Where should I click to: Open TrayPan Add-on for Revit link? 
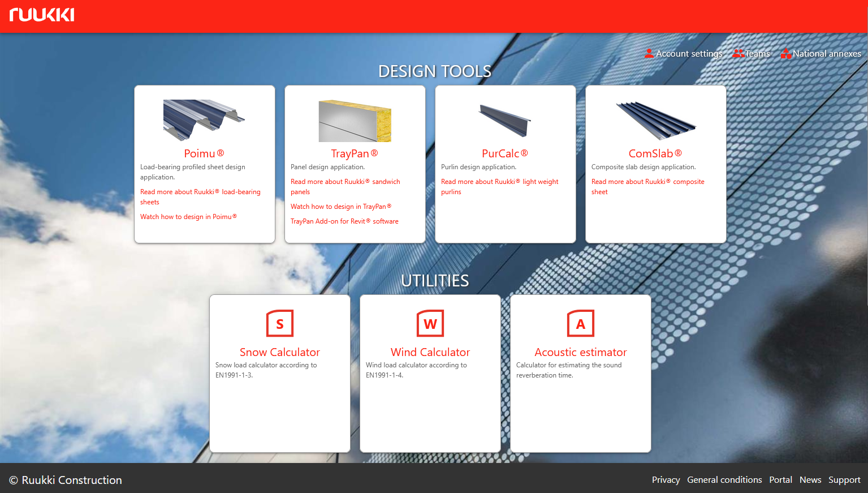pyautogui.click(x=344, y=221)
